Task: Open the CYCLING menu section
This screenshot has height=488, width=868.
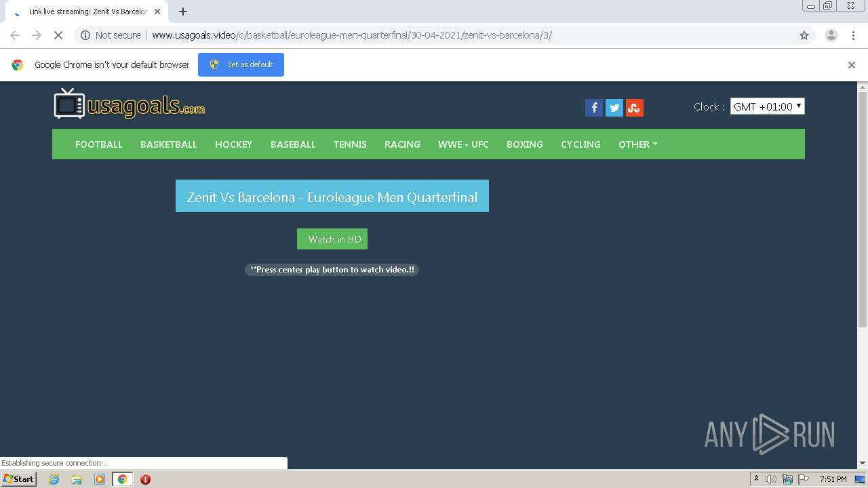Action: [580, 144]
